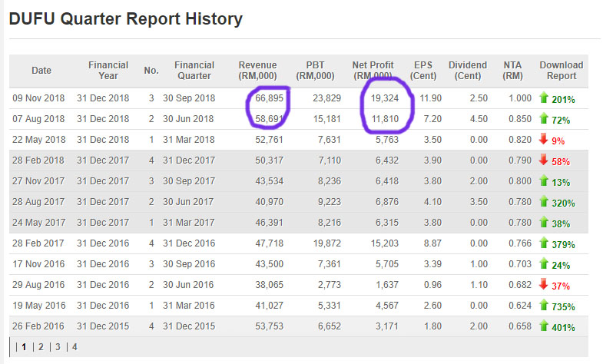Select the date cell 28 Feb 2017
The height and width of the screenshot is (364, 603).
coord(38,243)
